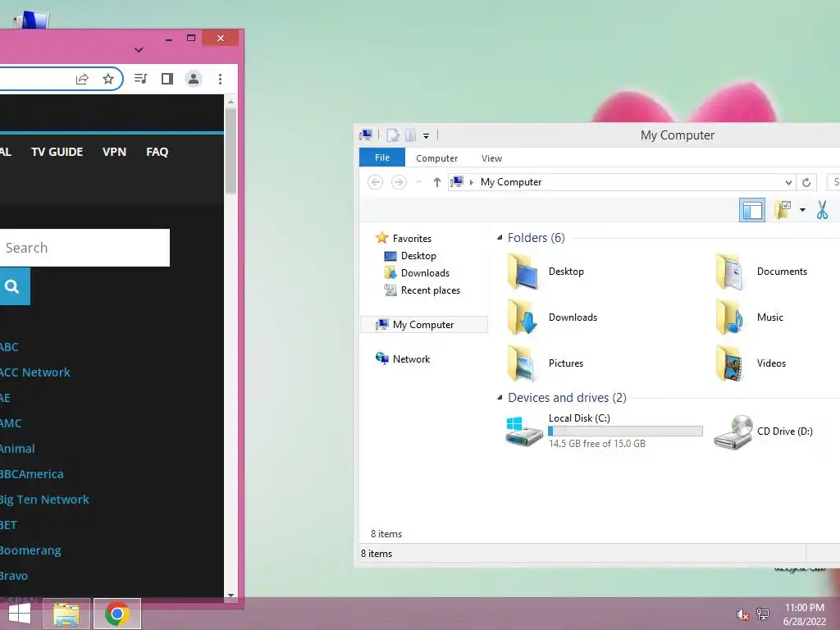Click the Chrome tab search chevron
The width and height of the screenshot is (840, 630).
139,50
